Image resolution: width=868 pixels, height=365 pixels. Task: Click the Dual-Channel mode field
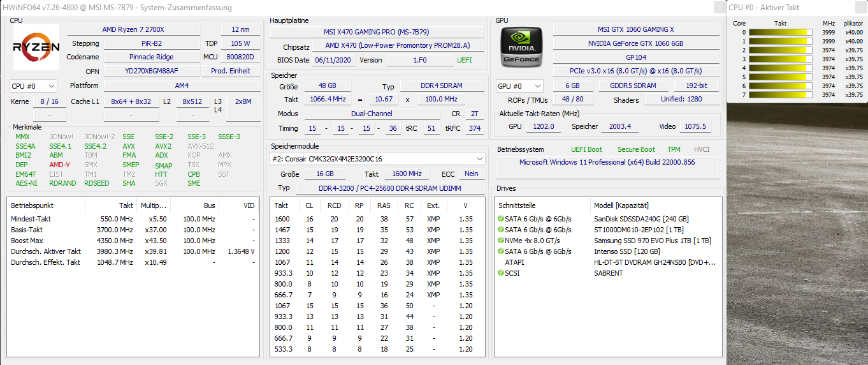[372, 114]
